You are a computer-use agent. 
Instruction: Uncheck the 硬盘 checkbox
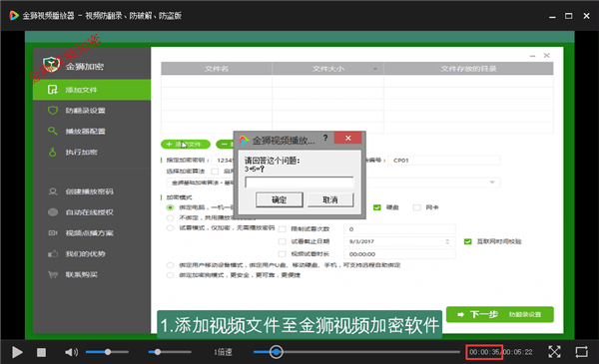pos(377,207)
